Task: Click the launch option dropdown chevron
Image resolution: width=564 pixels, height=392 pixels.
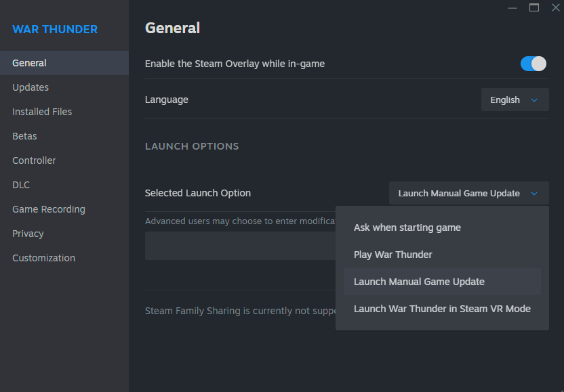Action: (534, 194)
